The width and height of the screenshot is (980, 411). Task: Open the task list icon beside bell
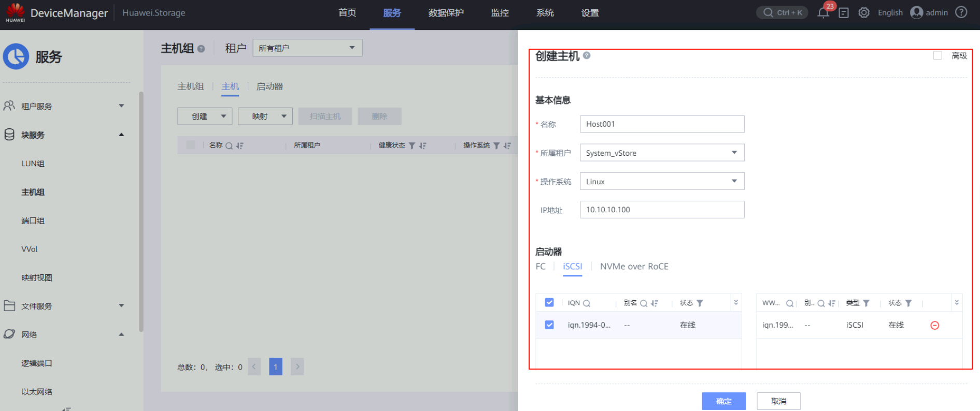pyautogui.click(x=844, y=13)
